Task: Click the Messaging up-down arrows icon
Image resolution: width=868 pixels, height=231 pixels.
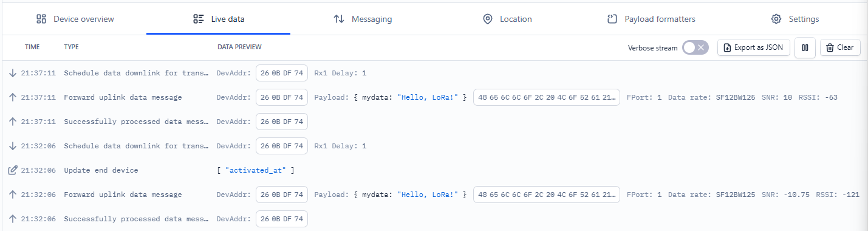Action: [x=339, y=19]
